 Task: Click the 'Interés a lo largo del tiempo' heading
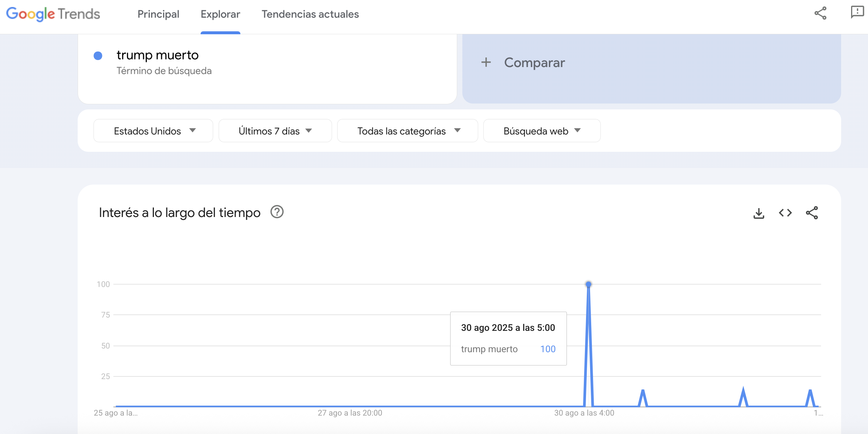pos(180,213)
